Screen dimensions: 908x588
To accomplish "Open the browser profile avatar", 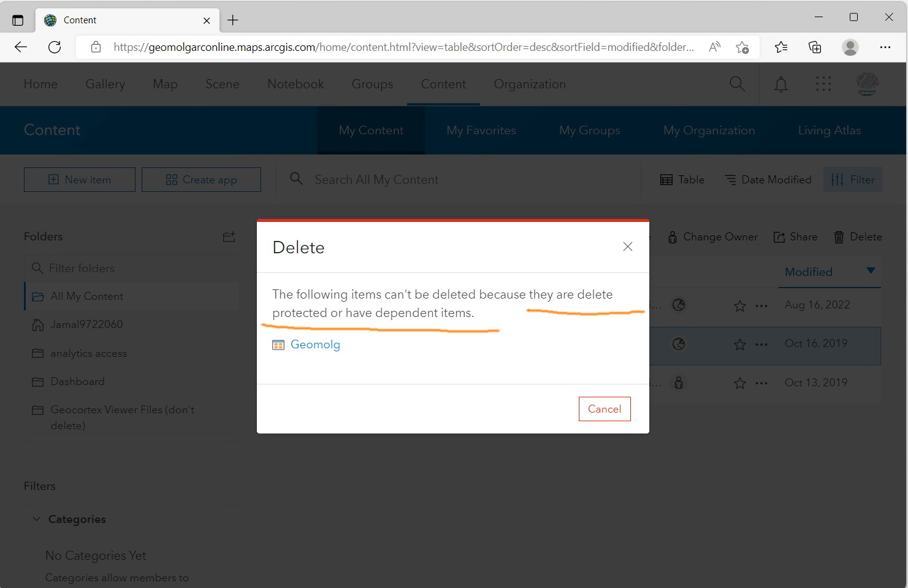I will point(850,47).
